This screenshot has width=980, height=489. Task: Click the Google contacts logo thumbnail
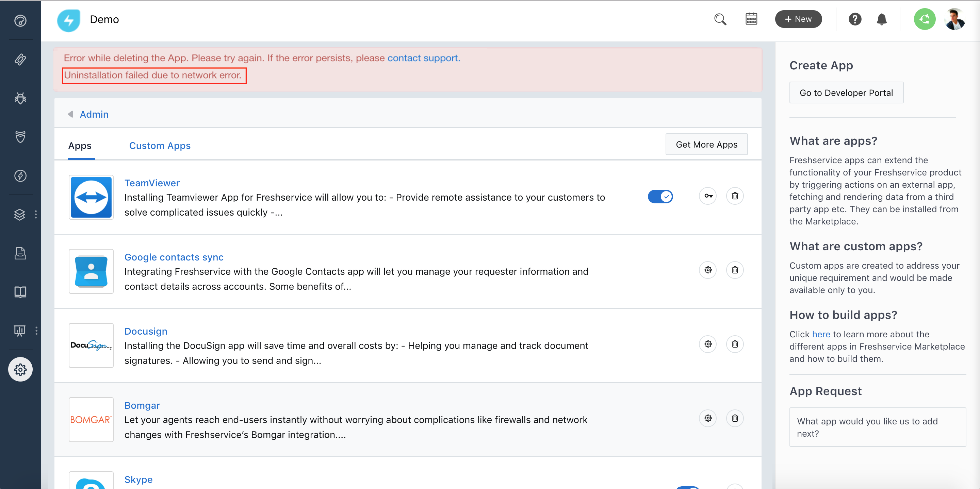tap(91, 271)
